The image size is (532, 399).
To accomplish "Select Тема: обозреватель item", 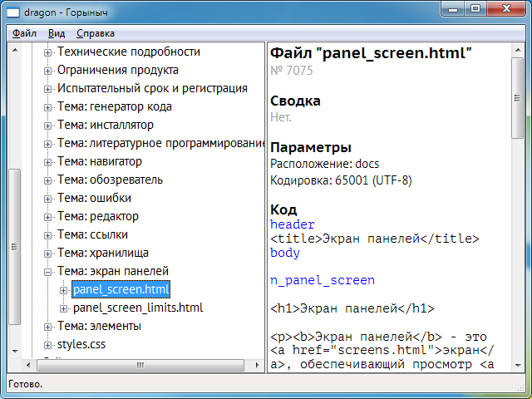I will (x=110, y=180).
